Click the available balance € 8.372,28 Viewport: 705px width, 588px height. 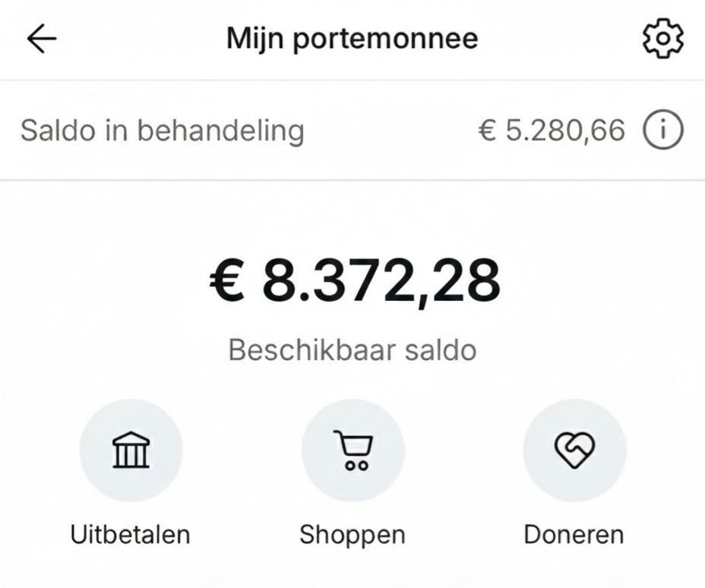point(355,281)
